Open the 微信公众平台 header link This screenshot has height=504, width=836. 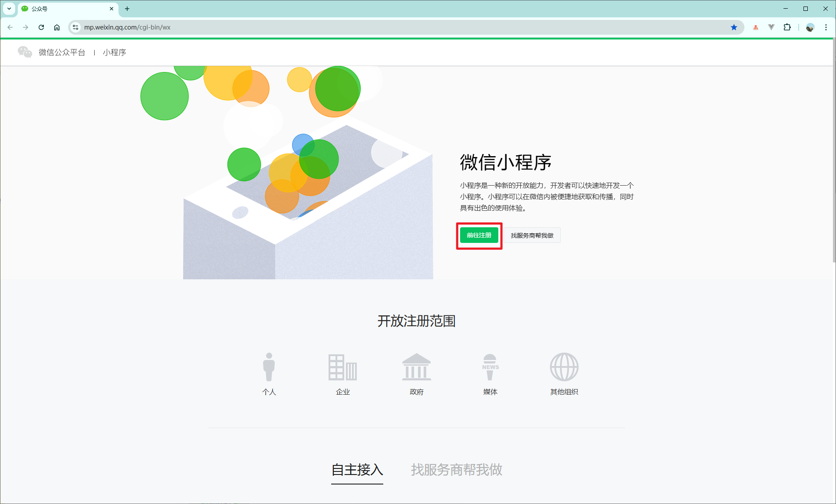pos(62,52)
